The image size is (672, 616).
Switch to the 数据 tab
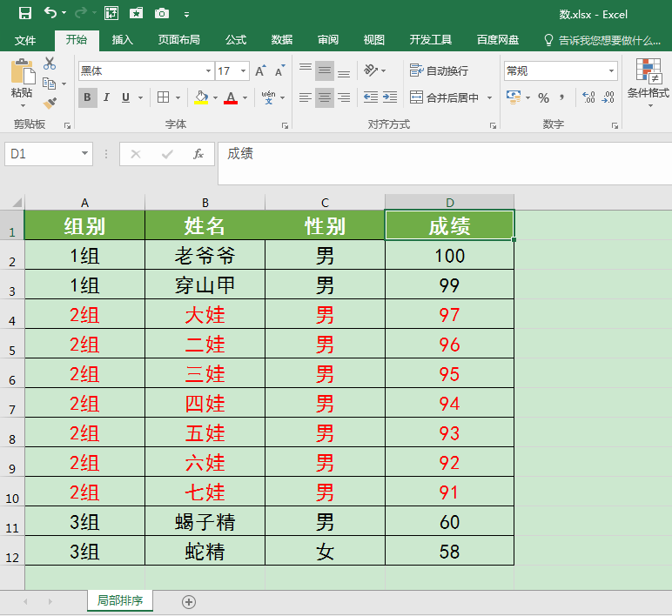click(x=281, y=40)
